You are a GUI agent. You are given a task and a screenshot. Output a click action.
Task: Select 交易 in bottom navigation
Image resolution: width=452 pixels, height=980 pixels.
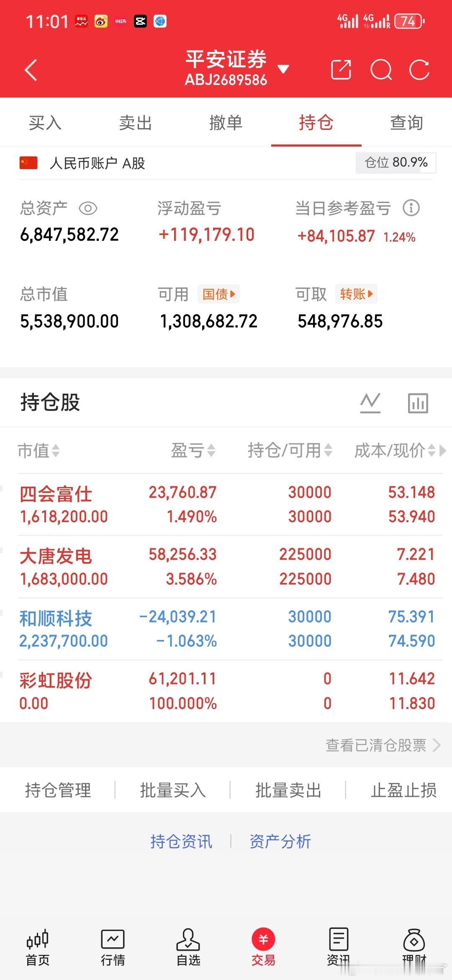pos(263,947)
